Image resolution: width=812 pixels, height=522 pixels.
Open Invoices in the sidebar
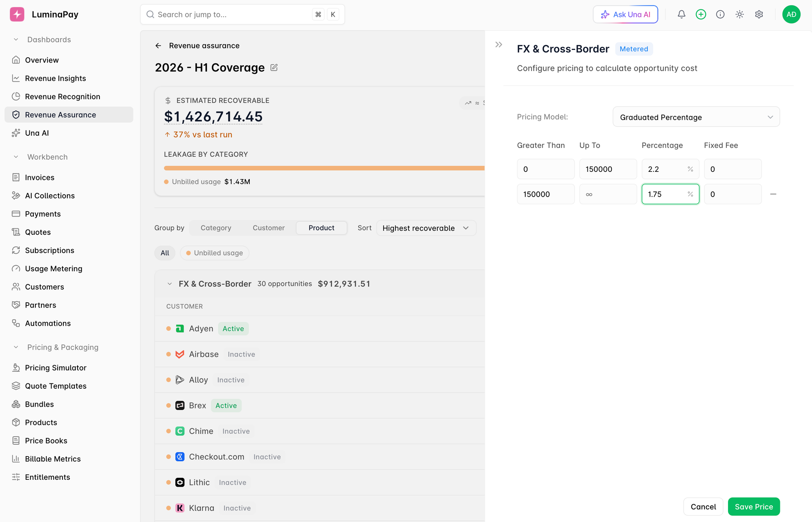click(x=69, y=178)
